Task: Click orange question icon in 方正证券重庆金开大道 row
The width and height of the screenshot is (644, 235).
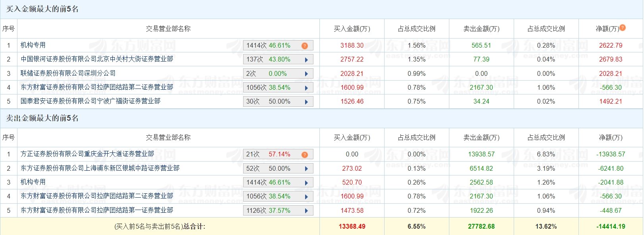Action: 305,154
